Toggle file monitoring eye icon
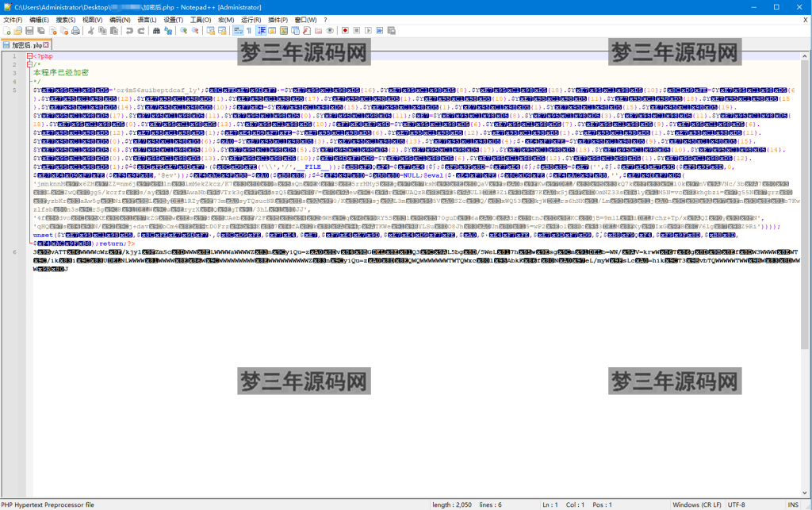The width and height of the screenshot is (812, 510). 330,31
